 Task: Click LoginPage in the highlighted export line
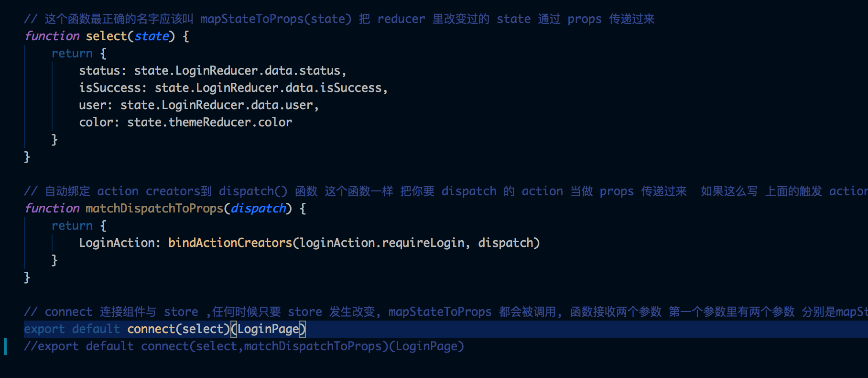point(268,329)
